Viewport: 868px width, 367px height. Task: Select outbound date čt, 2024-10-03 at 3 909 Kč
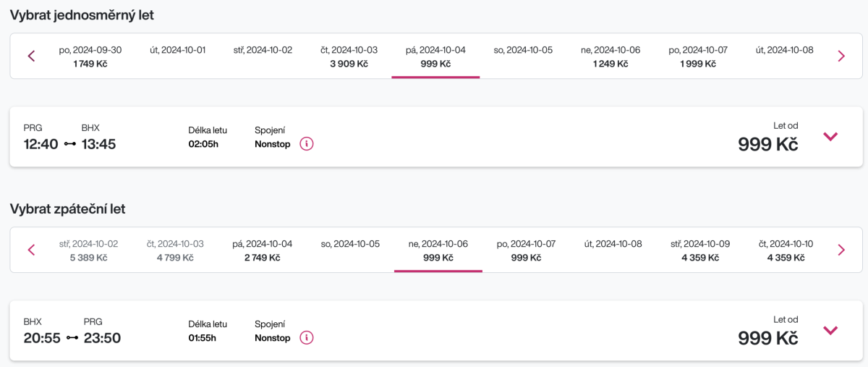(349, 56)
